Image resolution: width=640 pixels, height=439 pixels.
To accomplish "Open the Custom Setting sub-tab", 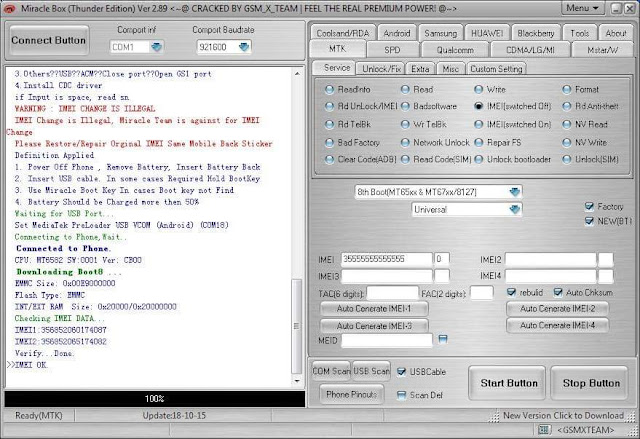I will click(x=496, y=69).
